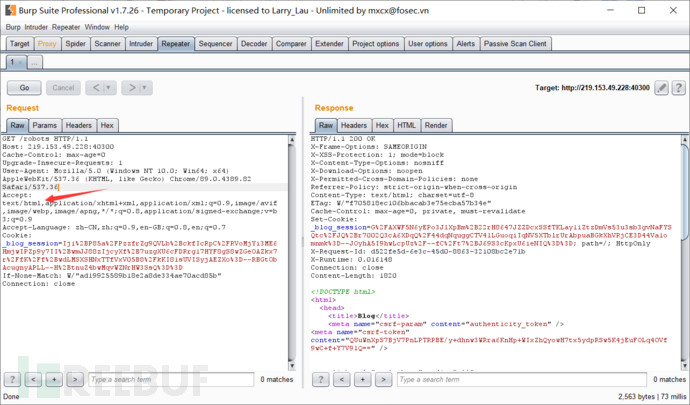The width and height of the screenshot is (690, 405).
Task: Click the request pane vertical scrollbar
Action: point(301,250)
